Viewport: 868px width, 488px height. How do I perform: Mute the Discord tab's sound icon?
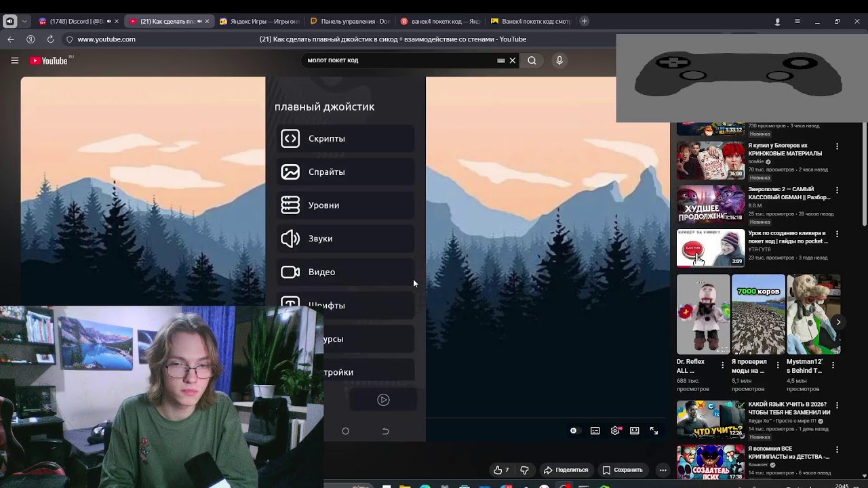coord(108,22)
